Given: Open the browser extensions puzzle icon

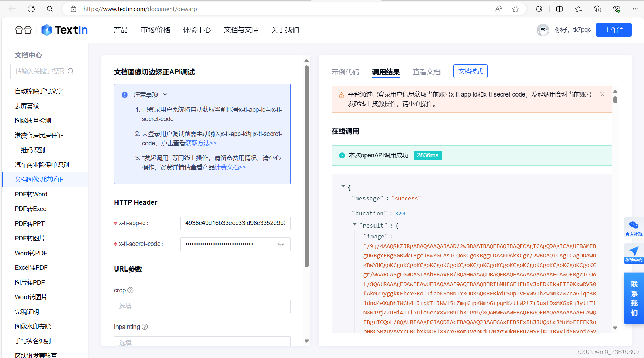Looking at the screenshot, I should click(x=538, y=9).
